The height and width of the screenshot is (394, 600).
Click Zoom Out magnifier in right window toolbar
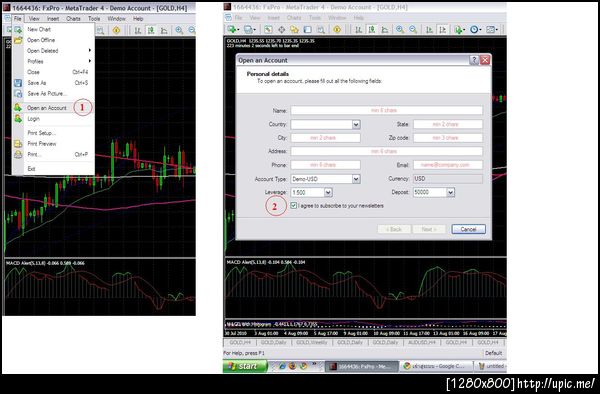pos(413,29)
